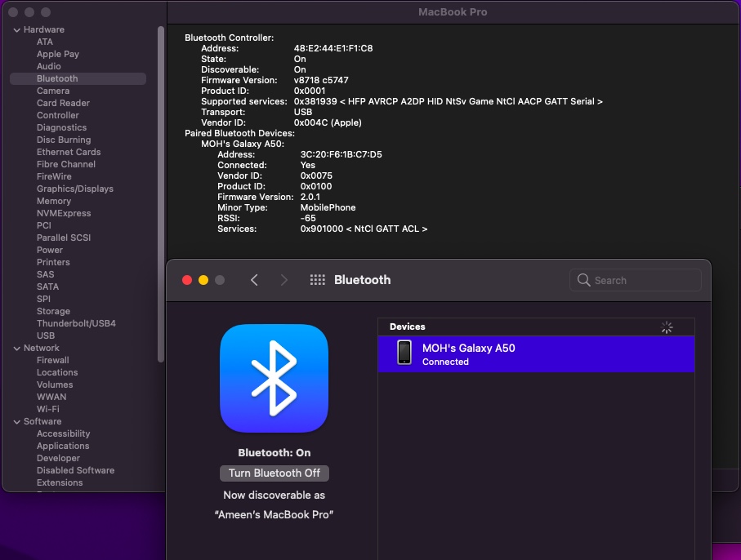Select Apple Pay in sidebar
Image resolution: width=741 pixels, height=560 pixels.
pos(58,54)
